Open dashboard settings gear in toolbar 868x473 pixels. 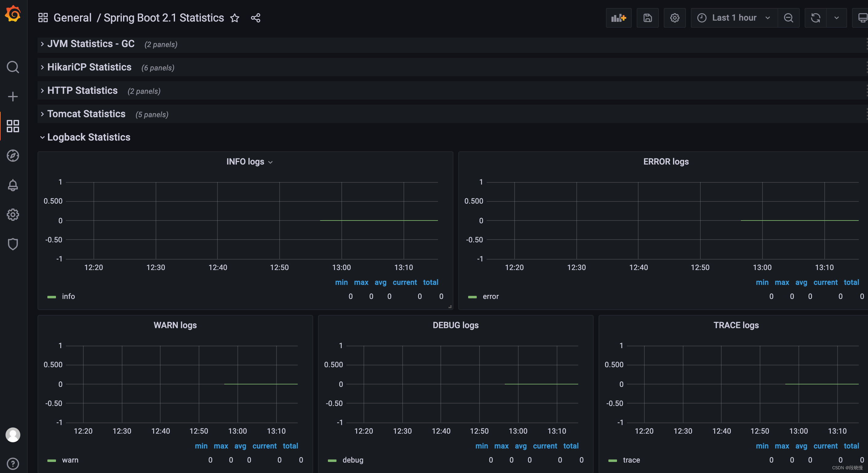pyautogui.click(x=675, y=18)
